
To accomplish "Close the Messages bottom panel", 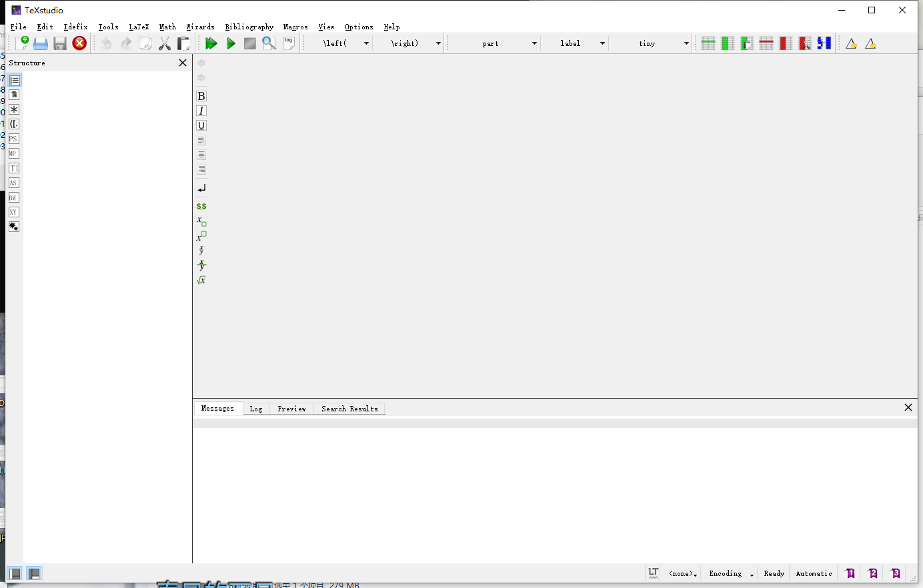I will coord(908,407).
